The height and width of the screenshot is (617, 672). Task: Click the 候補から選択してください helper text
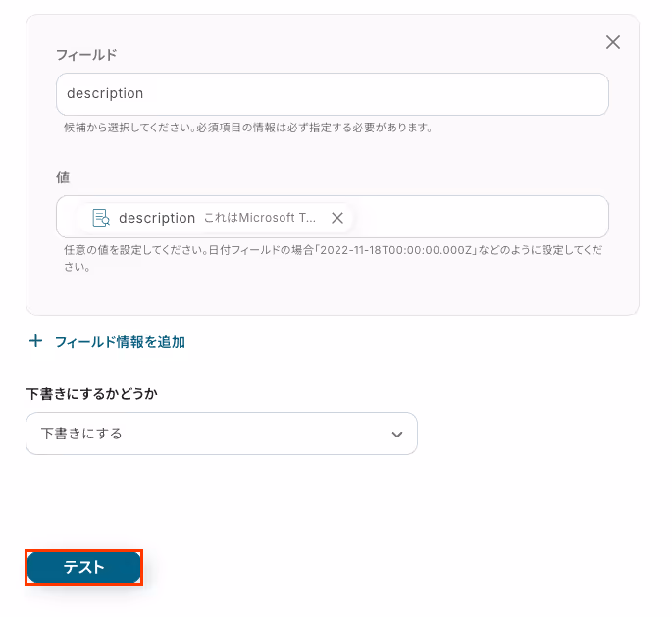tap(248, 128)
